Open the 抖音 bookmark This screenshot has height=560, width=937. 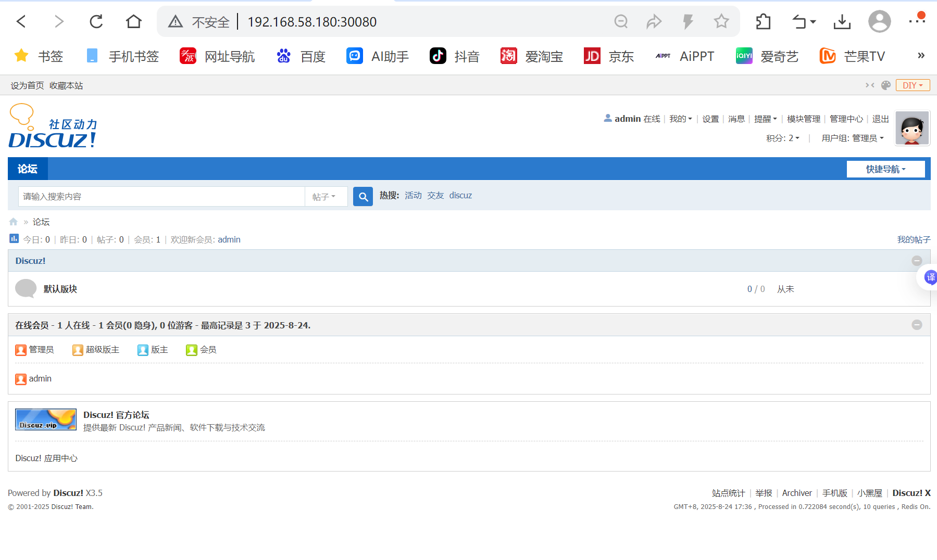454,56
